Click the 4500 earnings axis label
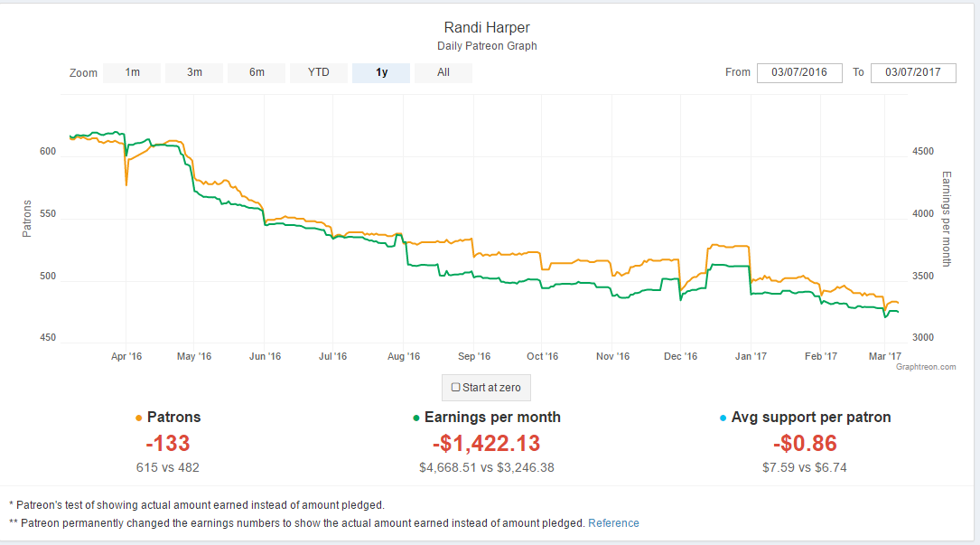Viewport: 980px width, 545px height. [x=923, y=152]
